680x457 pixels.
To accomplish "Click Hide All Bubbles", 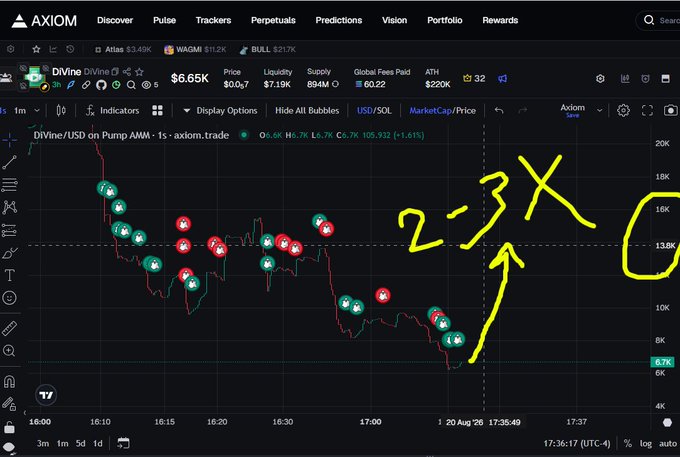I will tap(307, 111).
